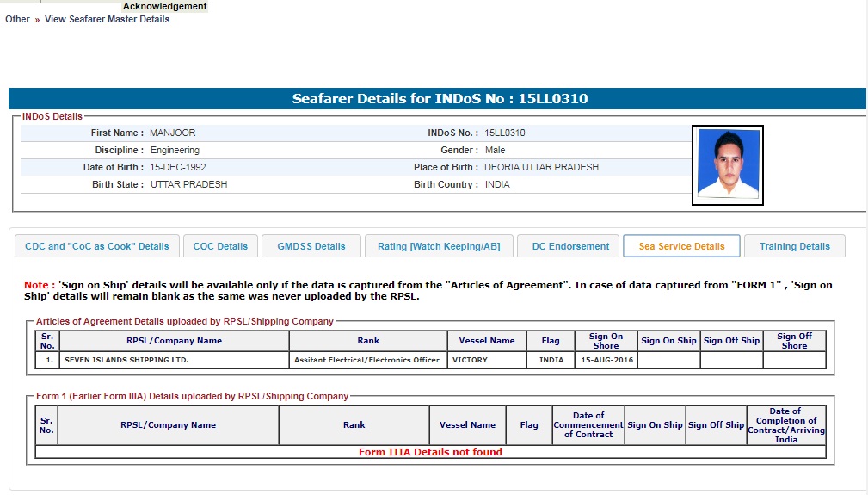Click the 'Other' breadcrumb link

click(x=17, y=19)
